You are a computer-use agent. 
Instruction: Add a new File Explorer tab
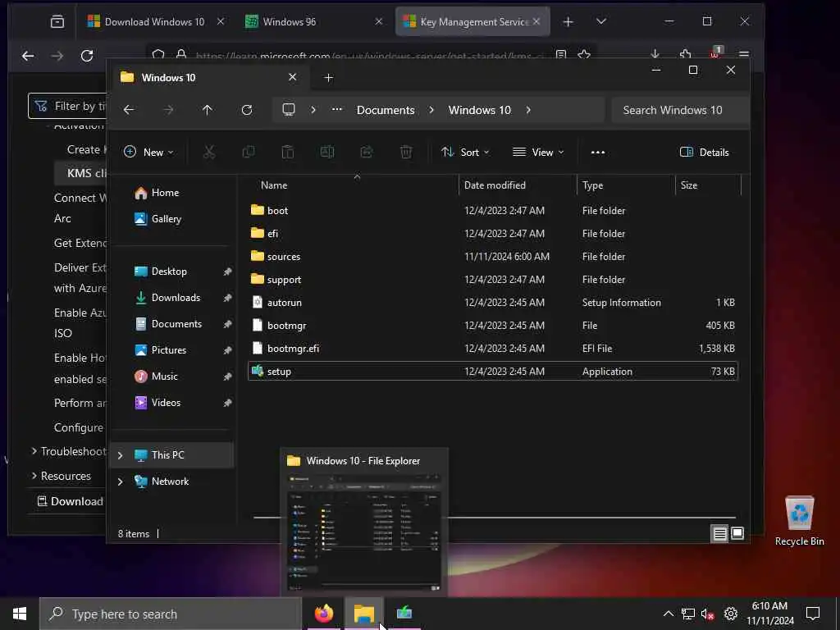tap(328, 78)
